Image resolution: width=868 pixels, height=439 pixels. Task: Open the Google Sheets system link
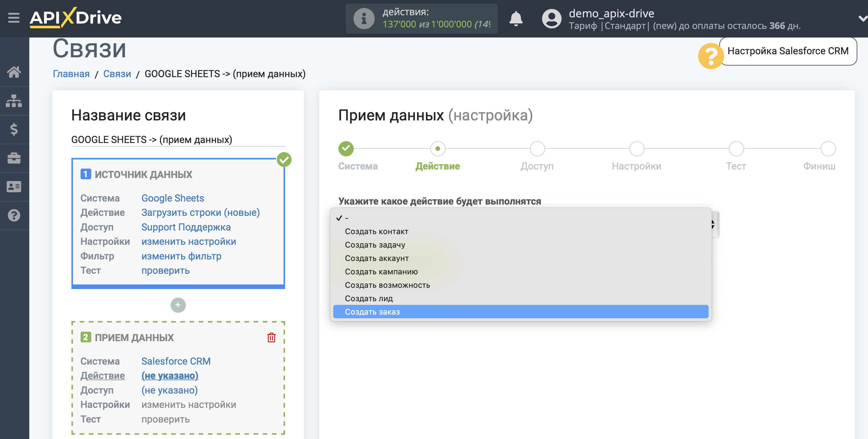pyautogui.click(x=172, y=198)
